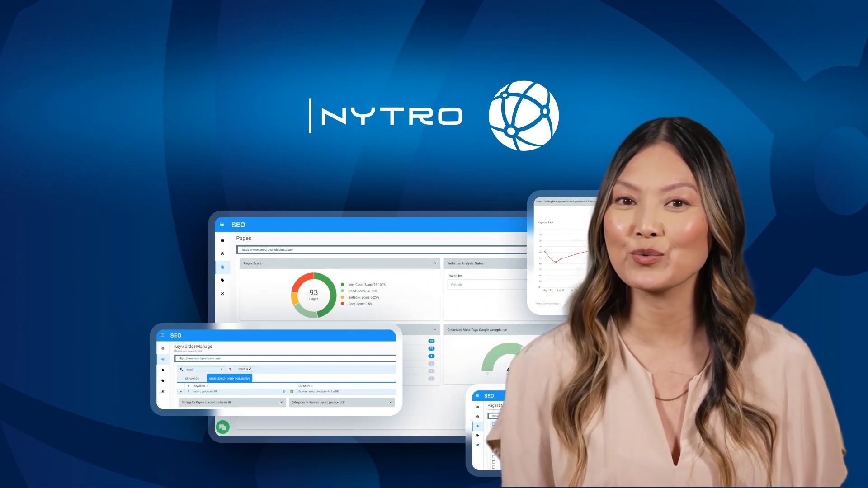
Task: Click 'Optimized Meta-Tags Google Acceptance' header
Action: coord(477,330)
